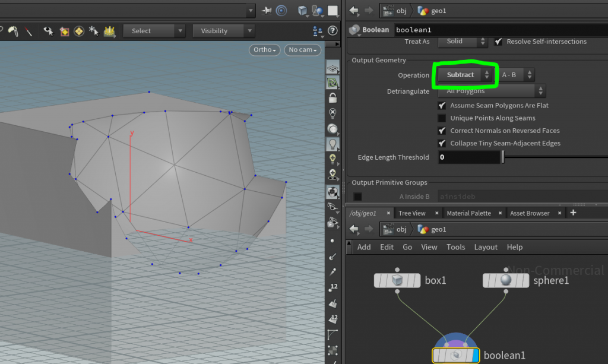Click the sphere1 node icon

(506, 280)
